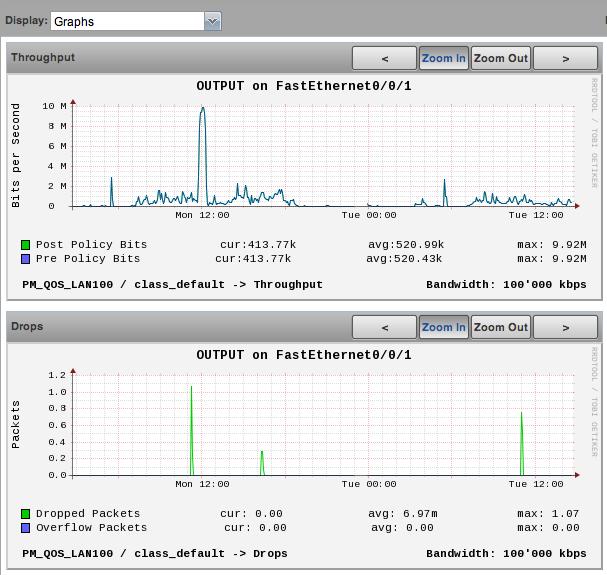Screen dimensions: 607x575
Task: Click Mon 12:00 label on Throughput axis
Action: 202,215
